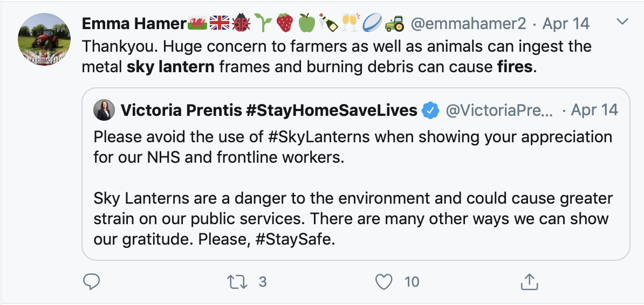Click the bold 'sky lantern' text
This screenshot has height=305, width=644.
[170, 67]
